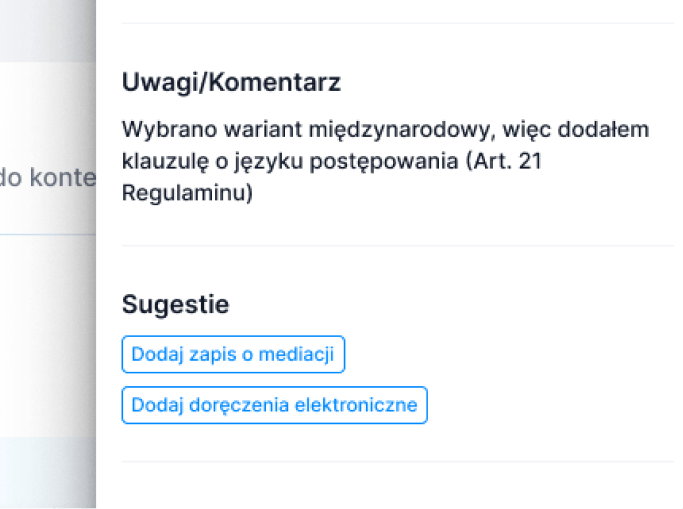Click the divider line above "Sugestie"
The width and height of the screenshot is (683, 509).
click(397, 246)
